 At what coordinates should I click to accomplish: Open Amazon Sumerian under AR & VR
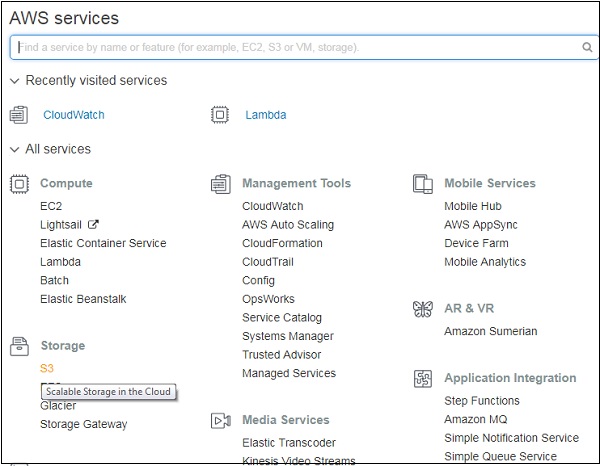click(490, 331)
